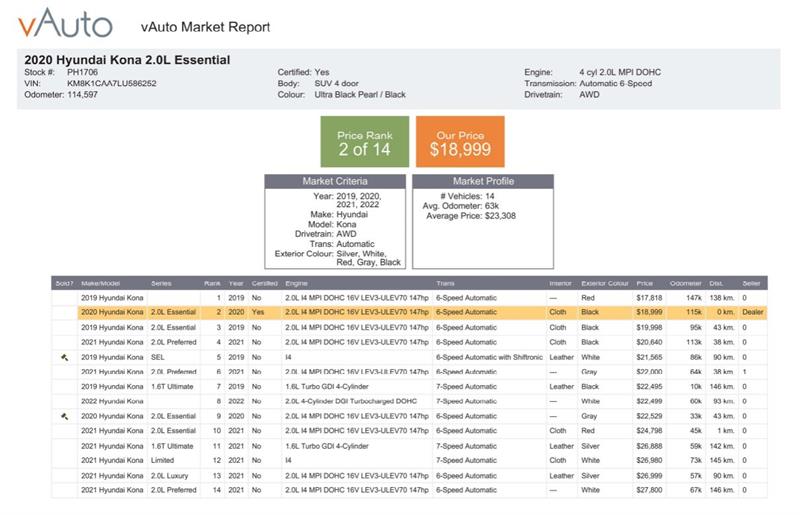Sort by the Seller column header
Image resolution: width=800 pixels, height=515 pixels.
click(x=751, y=283)
